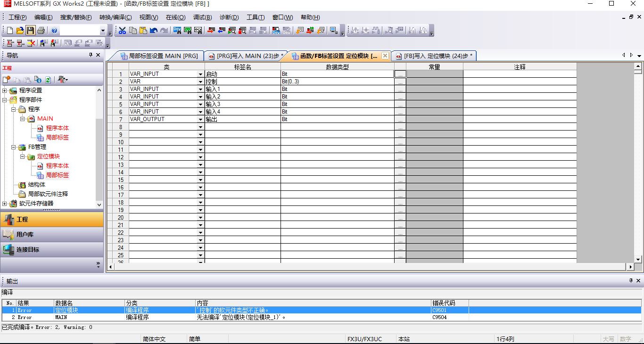Screen dimensions: 644x344
Task: Click the Help question mark icon
Action: click(54, 31)
